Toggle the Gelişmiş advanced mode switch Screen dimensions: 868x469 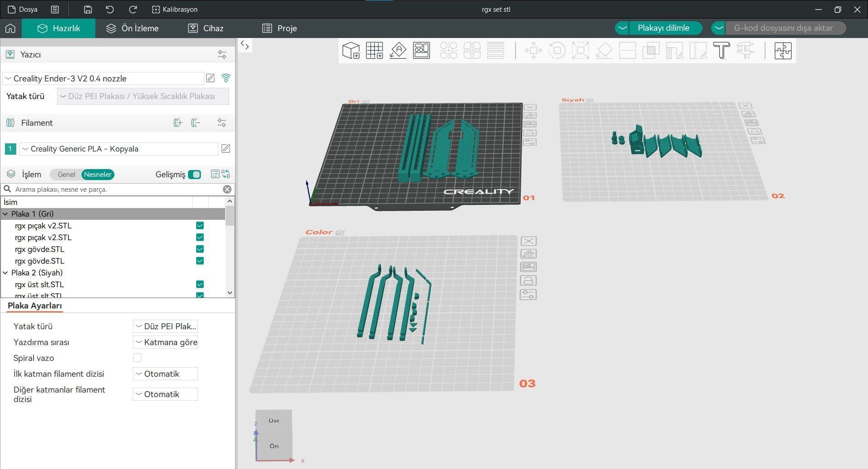pyautogui.click(x=194, y=174)
